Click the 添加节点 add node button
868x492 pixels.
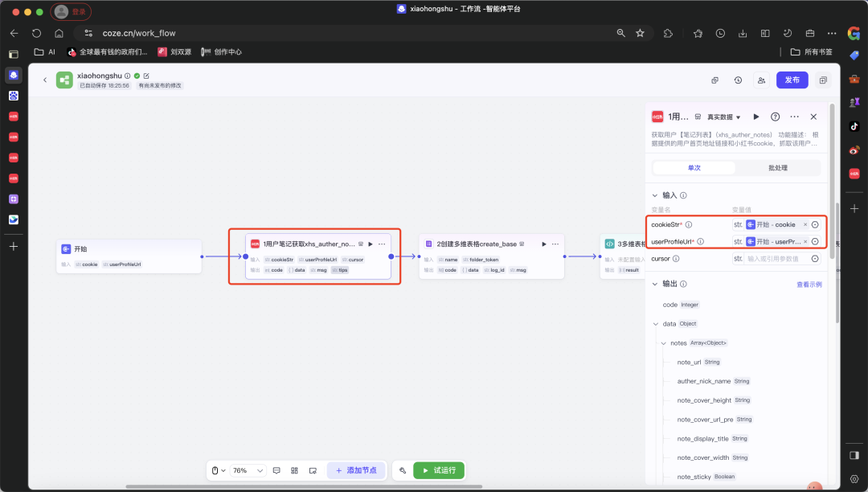click(x=356, y=470)
